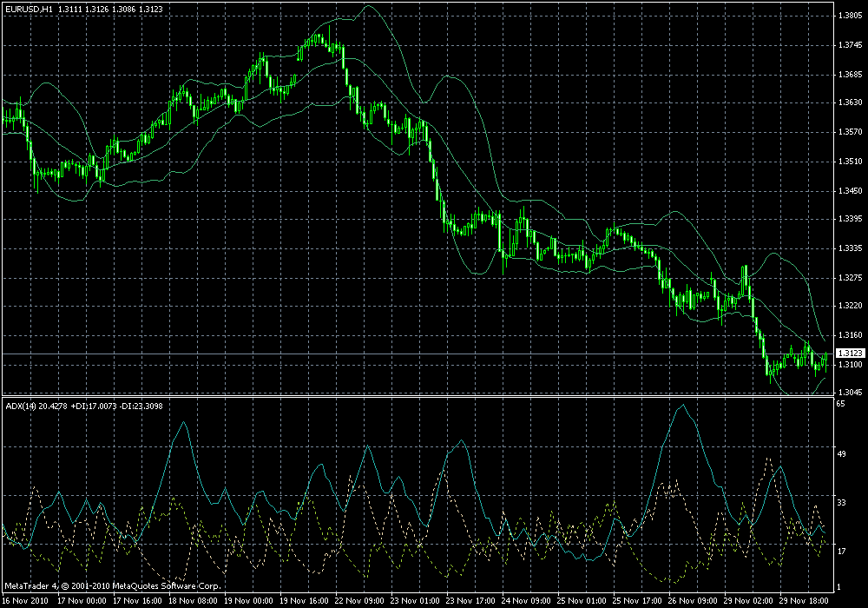Image resolution: width=868 pixels, height=608 pixels.
Task: Pick time axis label 25 Nov 17:00
Action: point(637,601)
